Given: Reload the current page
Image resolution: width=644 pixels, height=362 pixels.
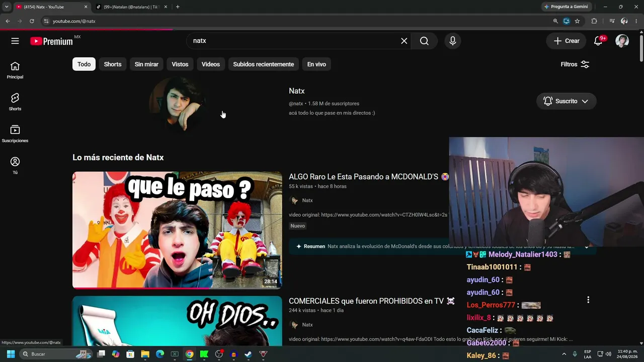Looking at the screenshot, I should pyautogui.click(x=32, y=21).
